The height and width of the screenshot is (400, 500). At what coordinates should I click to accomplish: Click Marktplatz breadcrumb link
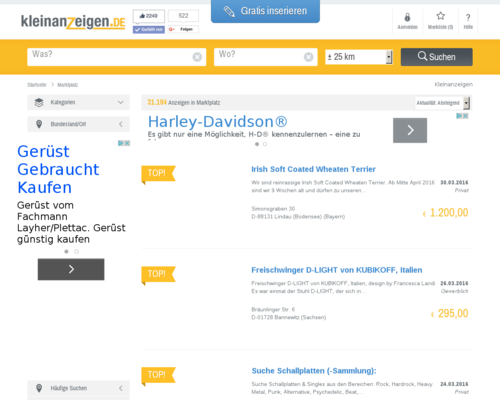[x=68, y=85]
